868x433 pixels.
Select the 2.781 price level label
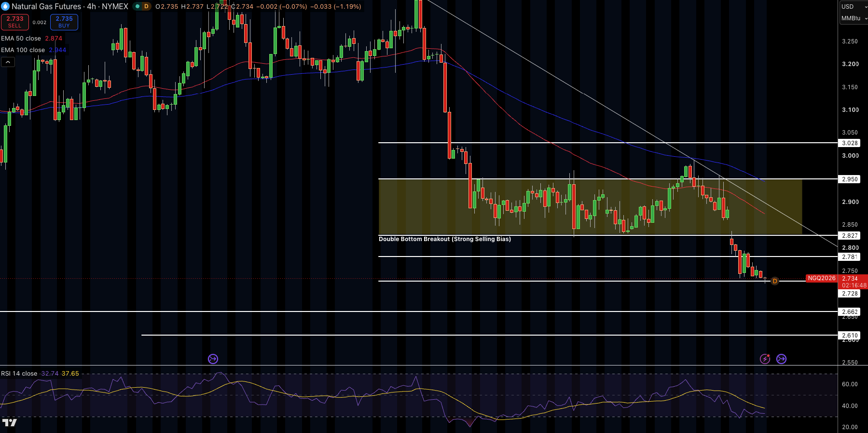[850, 257]
